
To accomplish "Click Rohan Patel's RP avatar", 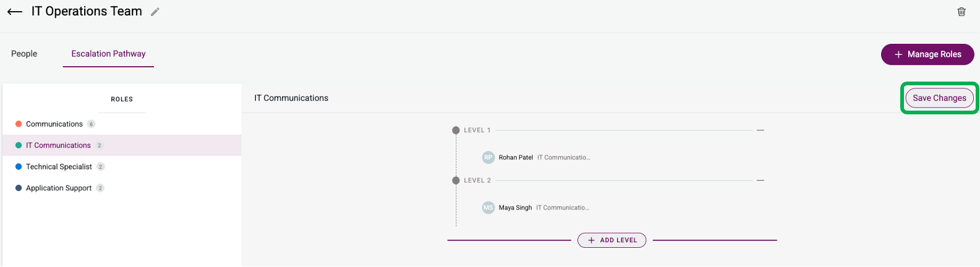I will point(488,158).
